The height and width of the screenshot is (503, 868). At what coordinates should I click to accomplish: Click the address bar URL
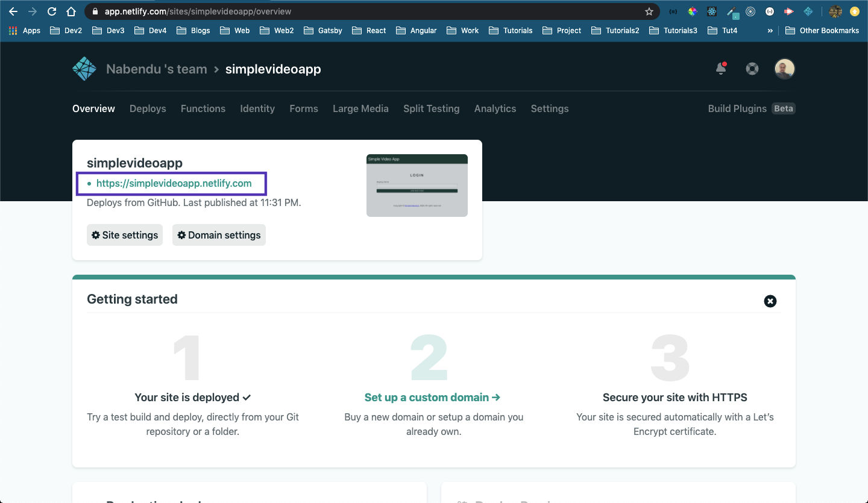pos(198,11)
